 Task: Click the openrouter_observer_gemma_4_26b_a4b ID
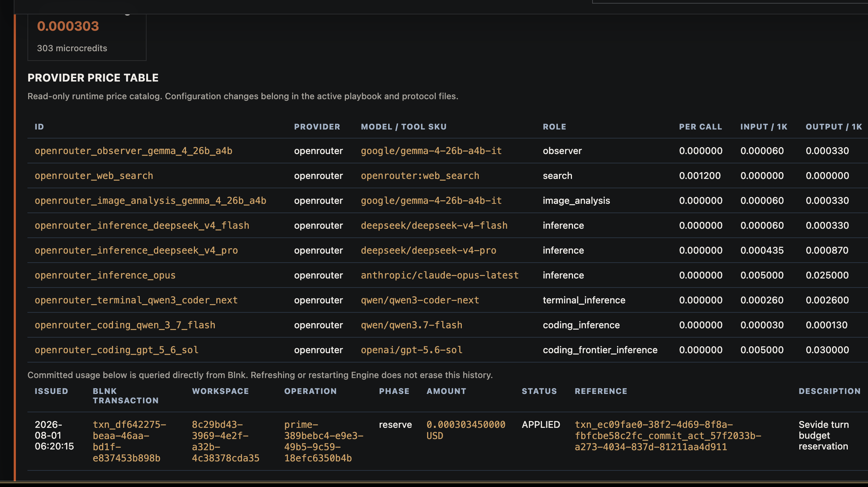click(133, 151)
